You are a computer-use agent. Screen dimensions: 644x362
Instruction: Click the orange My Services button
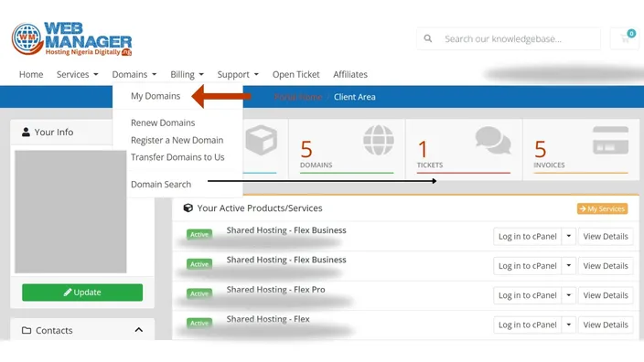(x=602, y=208)
